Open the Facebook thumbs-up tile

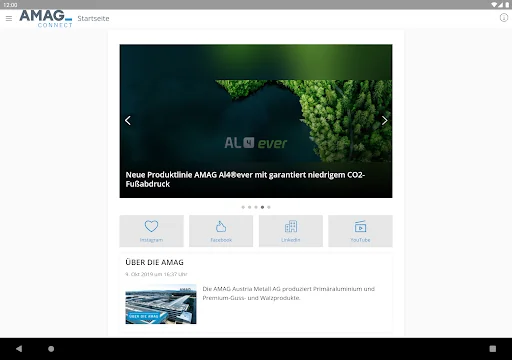pyautogui.click(x=221, y=231)
